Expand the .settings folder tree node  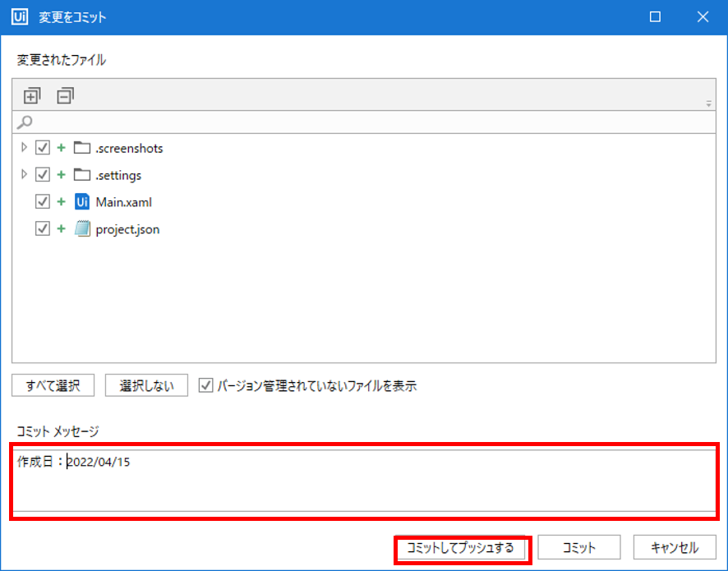(24, 175)
